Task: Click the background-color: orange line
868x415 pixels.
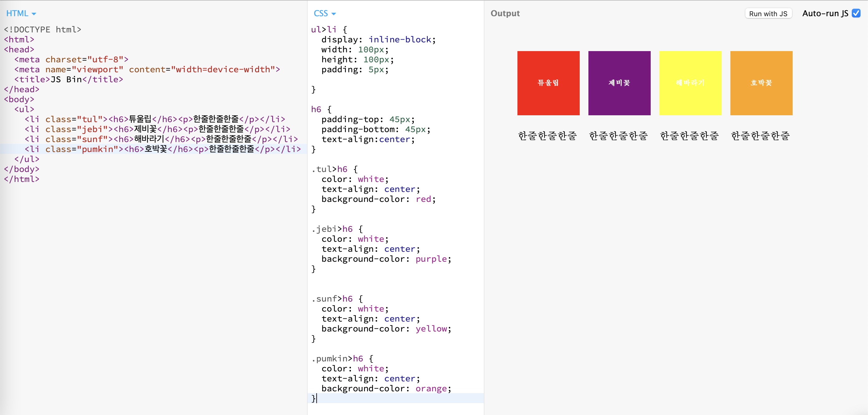Action: tap(386, 389)
